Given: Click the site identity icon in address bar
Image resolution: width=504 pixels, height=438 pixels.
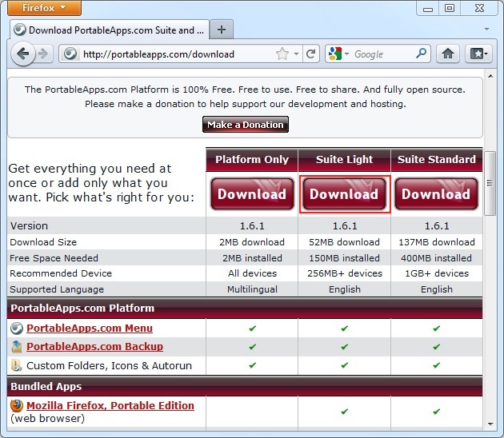Looking at the screenshot, I should (x=70, y=54).
